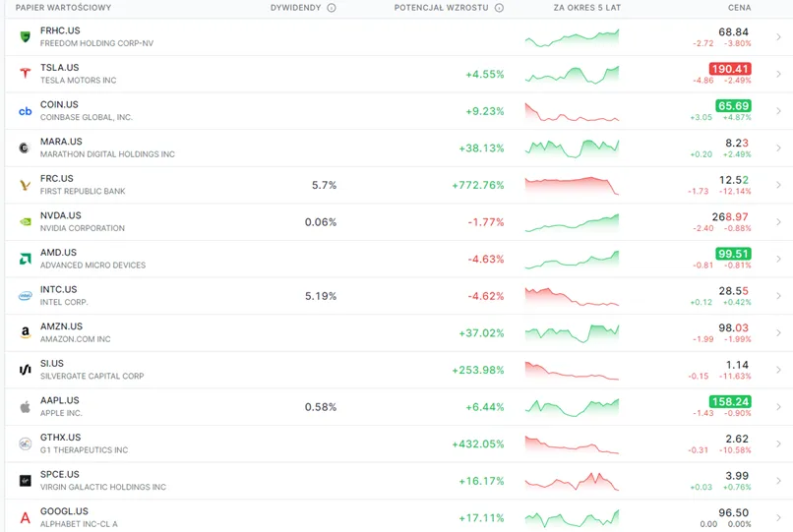Click the Tesla logo icon

[x=25, y=74]
